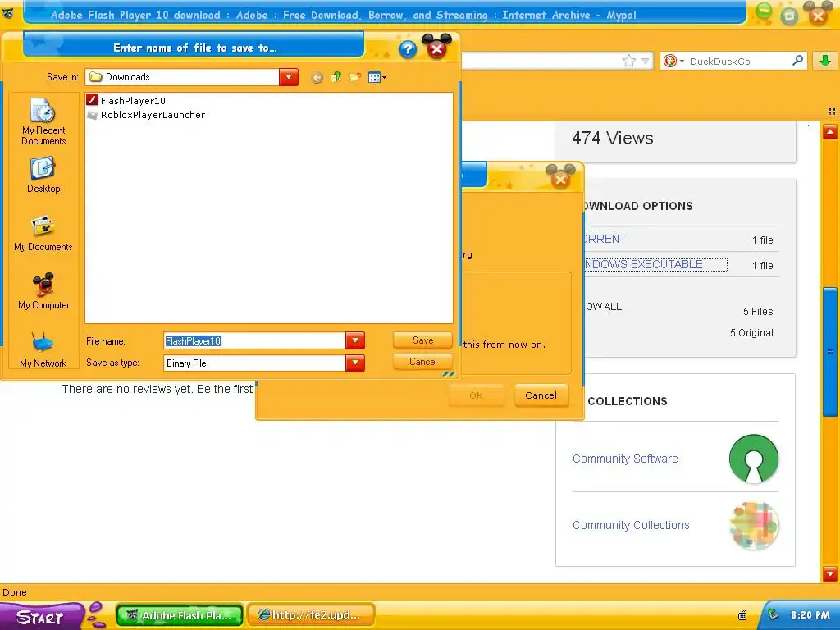Click the Save button
This screenshot has height=630, width=840.
point(422,340)
